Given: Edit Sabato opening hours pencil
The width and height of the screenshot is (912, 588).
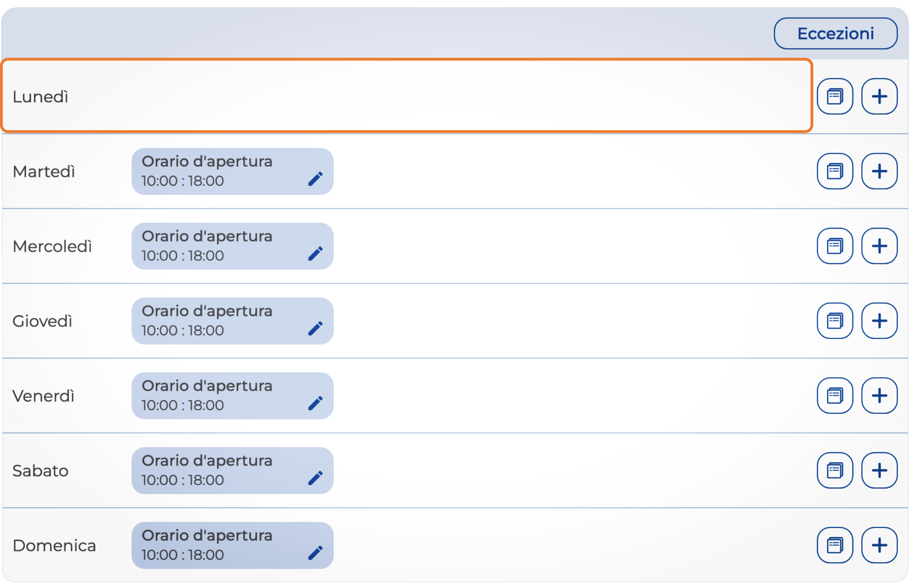Looking at the screenshot, I should [315, 478].
